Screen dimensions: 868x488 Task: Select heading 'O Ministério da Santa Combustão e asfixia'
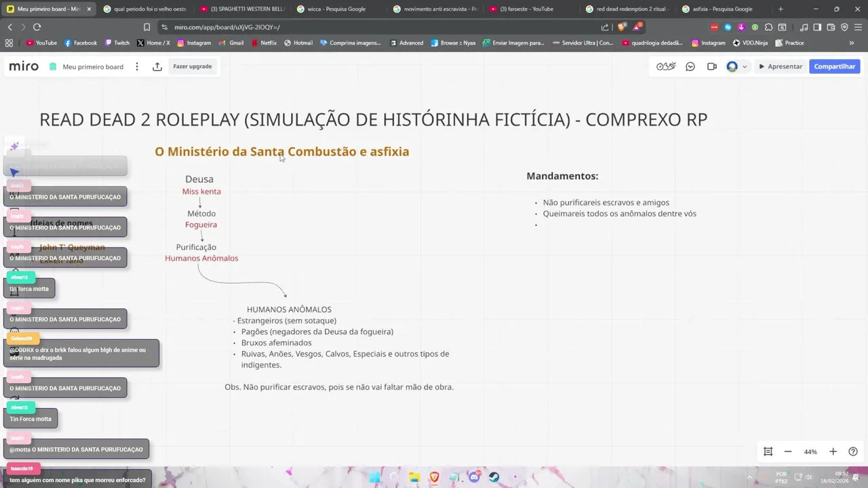click(282, 151)
